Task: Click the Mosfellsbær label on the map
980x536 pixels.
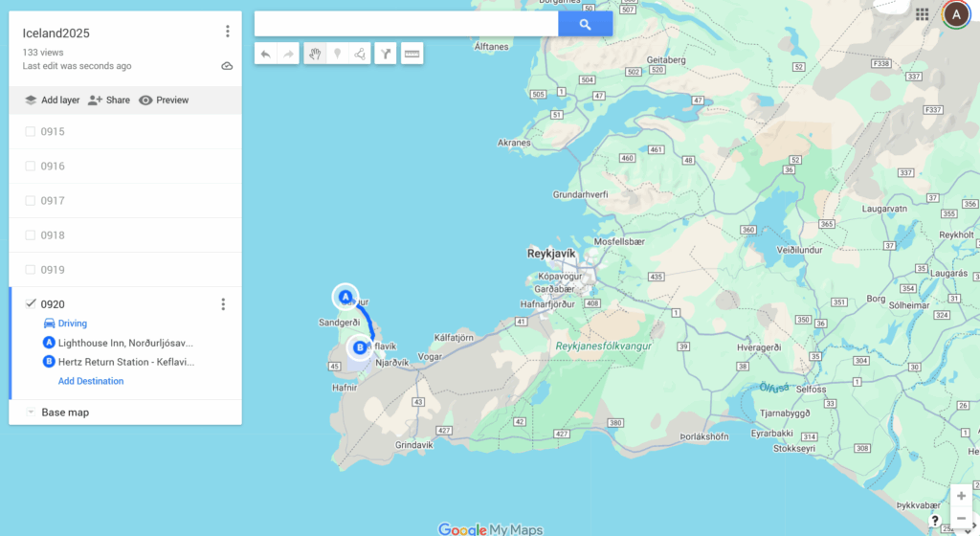Action: coord(619,241)
